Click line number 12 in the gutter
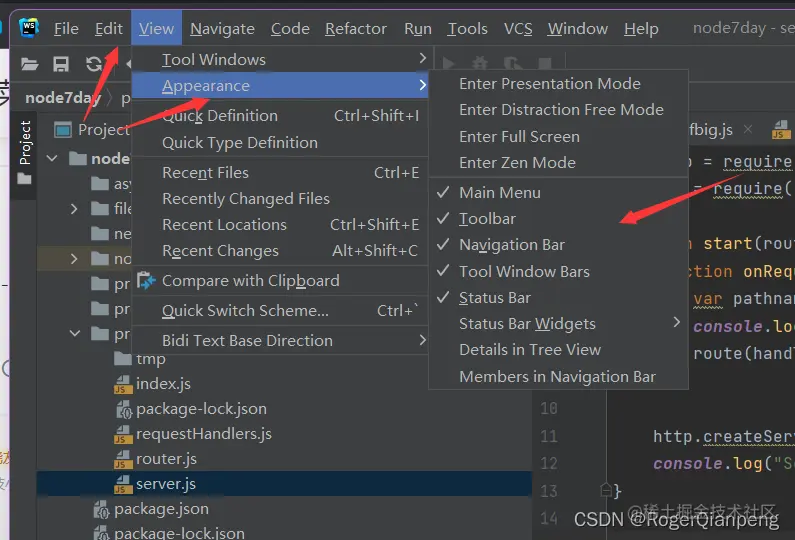This screenshot has height=540, width=795. point(549,463)
